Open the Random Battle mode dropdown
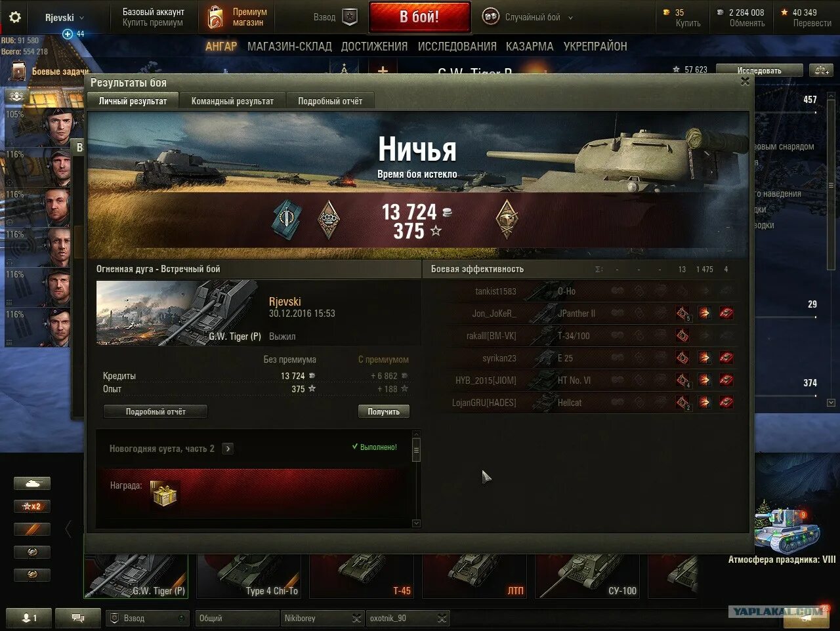 (528, 18)
